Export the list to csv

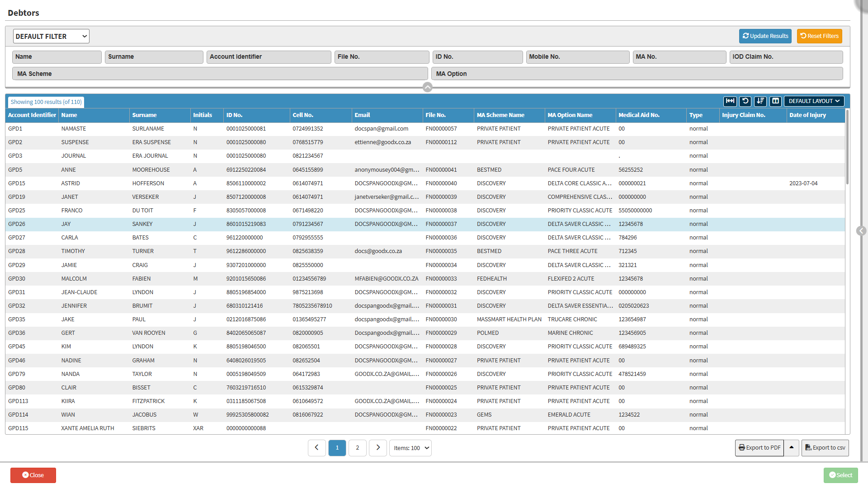(x=825, y=448)
